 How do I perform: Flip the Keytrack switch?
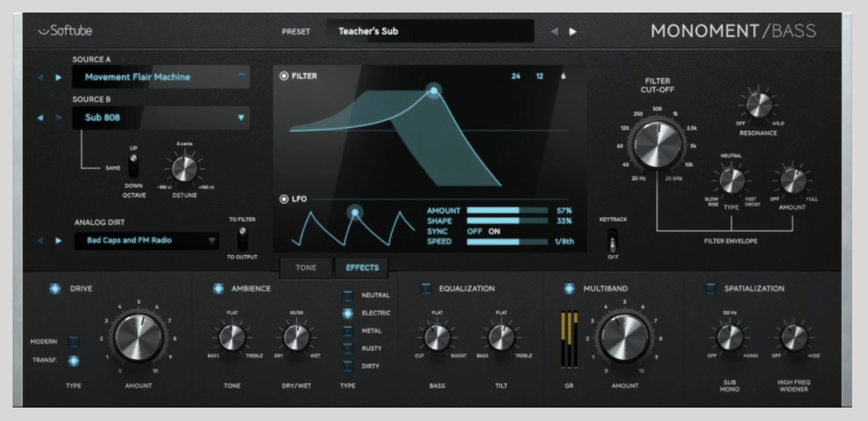click(613, 241)
